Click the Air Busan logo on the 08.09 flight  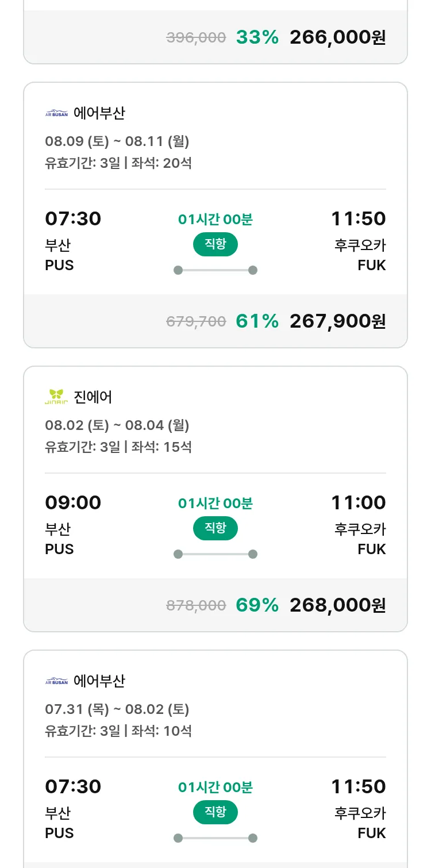click(x=56, y=113)
